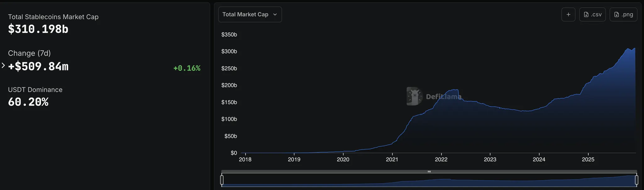Click the $310.198b market cap value
The height and width of the screenshot is (190, 644).
(38, 29)
